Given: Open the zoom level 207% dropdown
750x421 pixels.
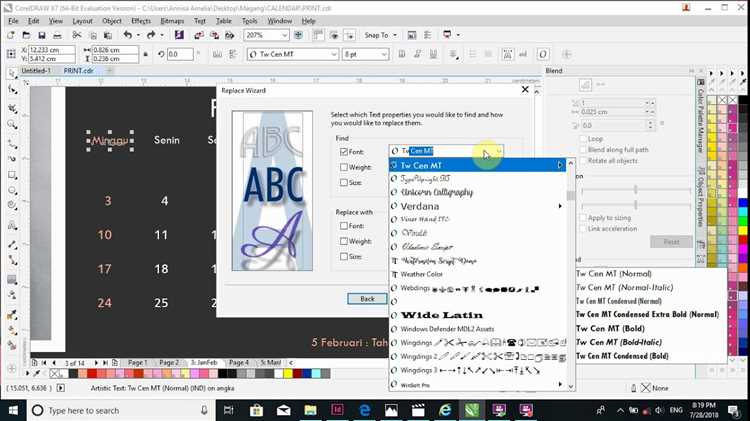Looking at the screenshot, I should (x=285, y=35).
